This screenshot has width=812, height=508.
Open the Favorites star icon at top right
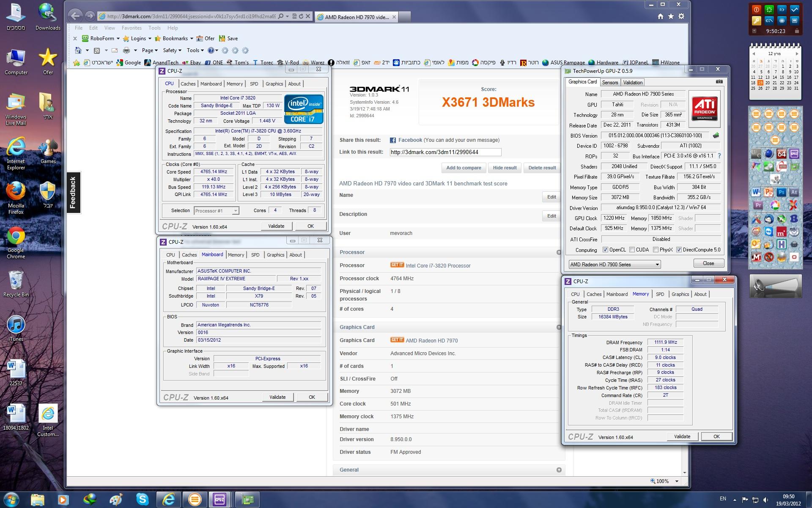click(x=671, y=17)
